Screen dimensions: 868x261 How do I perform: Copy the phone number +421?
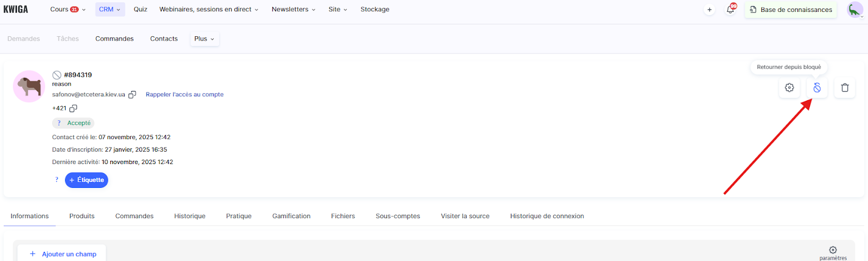pos(73,108)
